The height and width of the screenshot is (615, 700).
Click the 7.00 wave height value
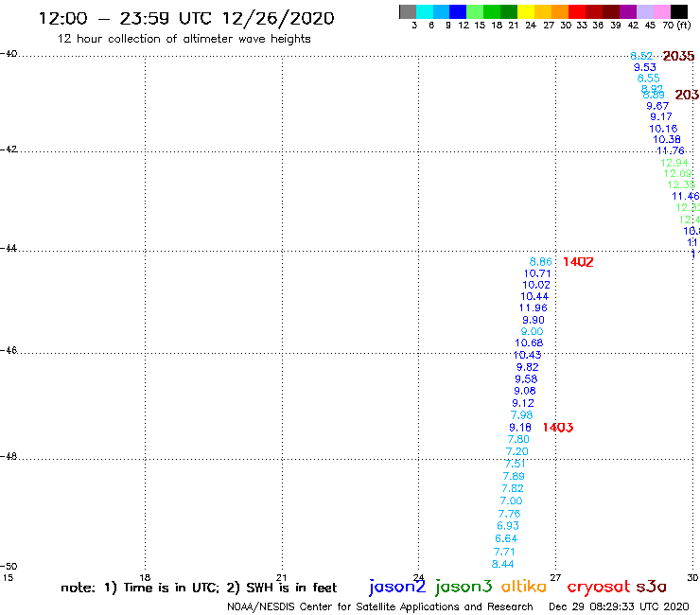point(511,501)
